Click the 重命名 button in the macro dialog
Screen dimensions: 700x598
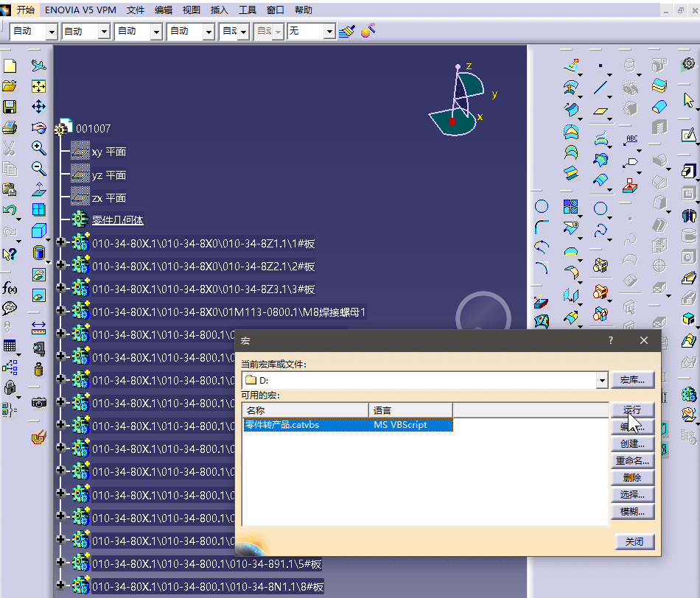pyautogui.click(x=632, y=460)
